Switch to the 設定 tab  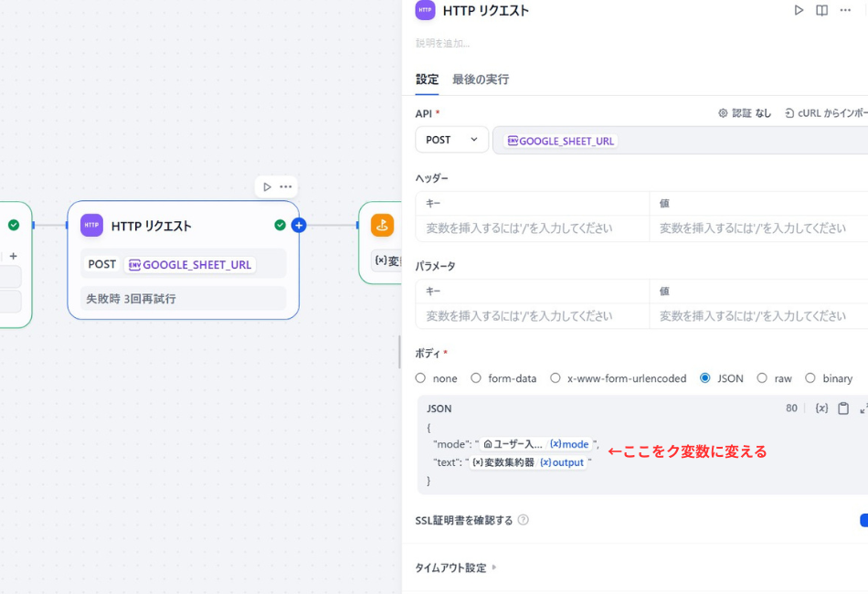[x=426, y=80]
